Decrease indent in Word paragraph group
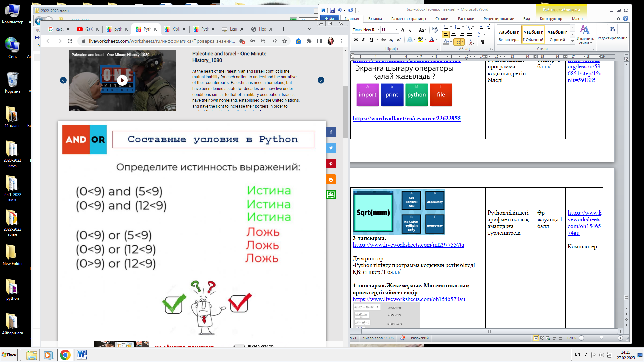Viewport: 644px width, 362px height. click(482, 27)
